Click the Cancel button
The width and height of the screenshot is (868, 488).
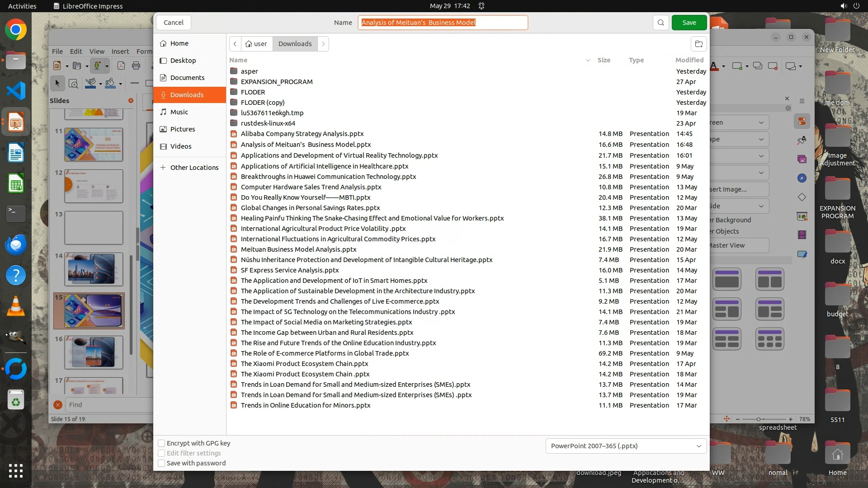click(173, 23)
